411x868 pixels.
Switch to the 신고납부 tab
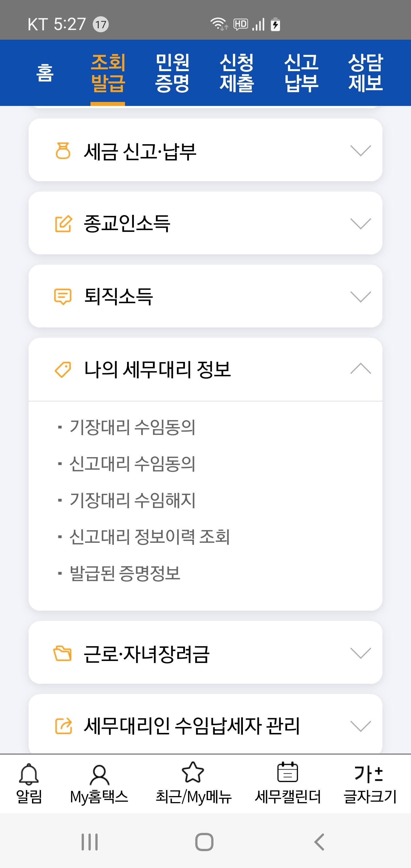coord(301,73)
